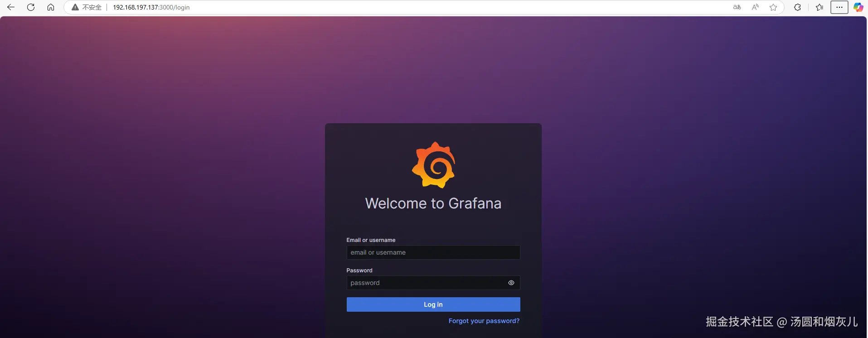Click the not secure warning icon
Viewport: 868px width, 338px height.
(x=75, y=7)
